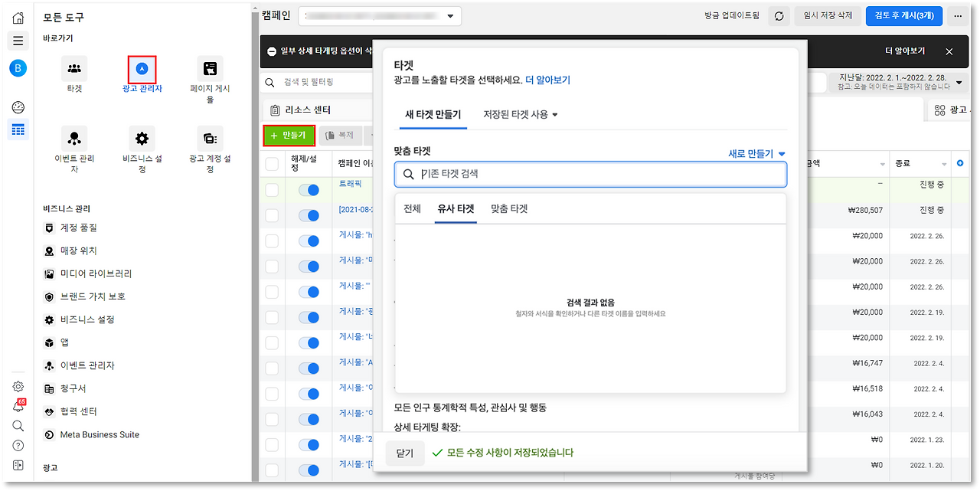Open the 페이지 게시물 shortcut icon

point(210,69)
